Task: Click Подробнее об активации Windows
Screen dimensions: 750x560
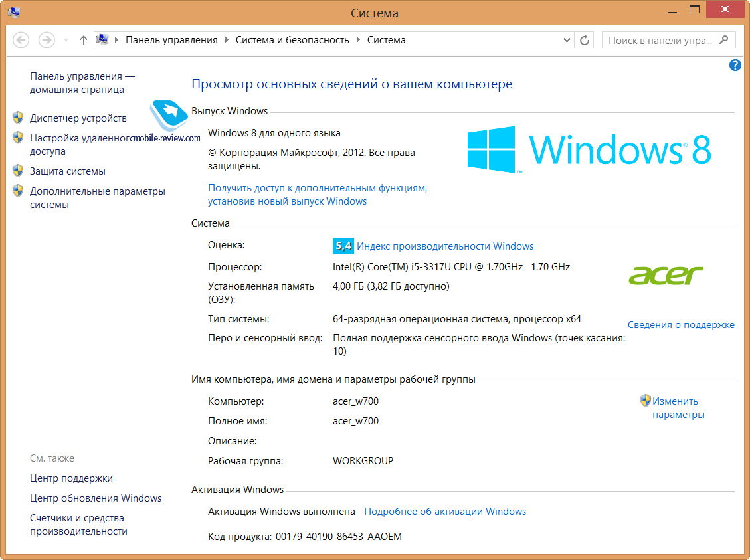Action: click(x=445, y=512)
